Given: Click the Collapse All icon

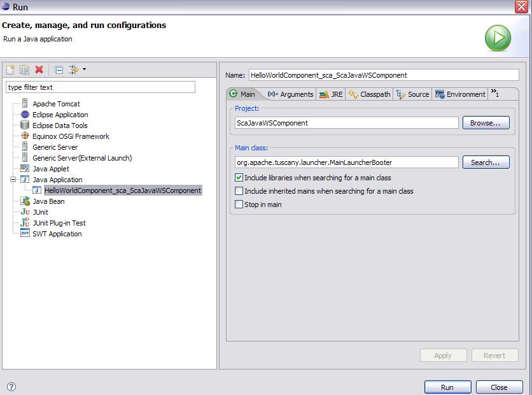Looking at the screenshot, I should (x=59, y=70).
